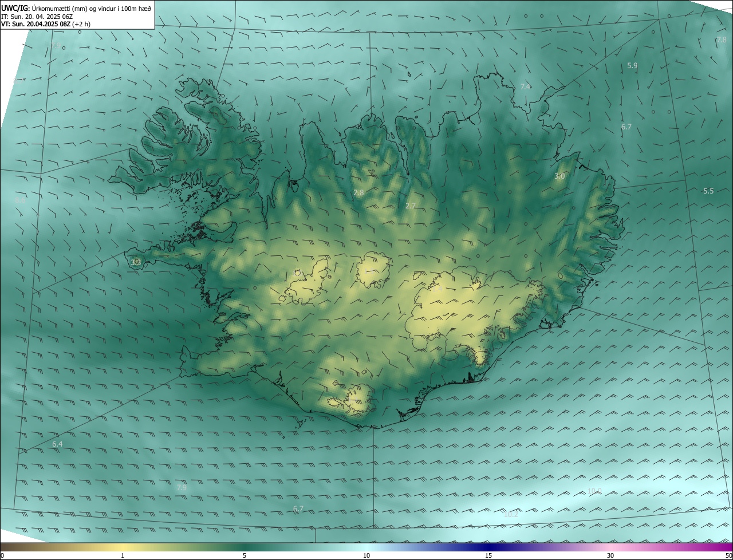Click the 6.7 label left of 10.2

point(298,508)
